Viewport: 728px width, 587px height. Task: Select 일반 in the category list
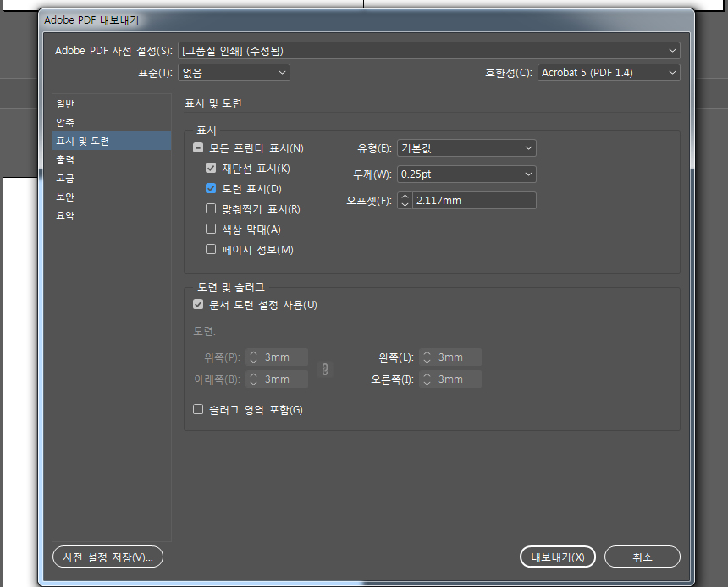tap(112, 103)
